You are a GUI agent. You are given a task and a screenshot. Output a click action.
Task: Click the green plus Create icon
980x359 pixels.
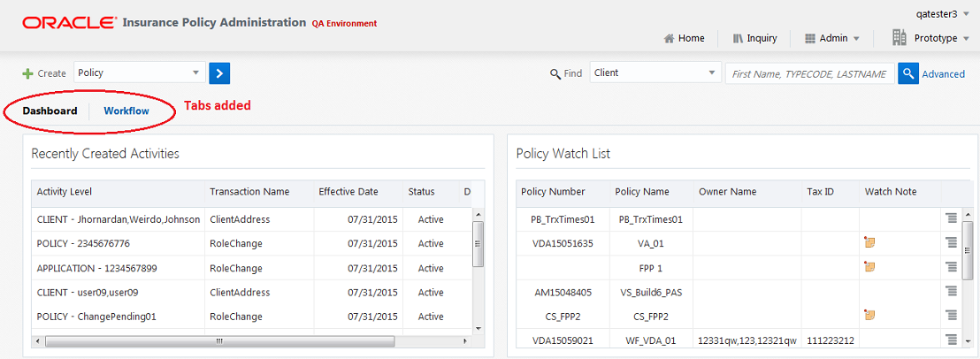27,73
